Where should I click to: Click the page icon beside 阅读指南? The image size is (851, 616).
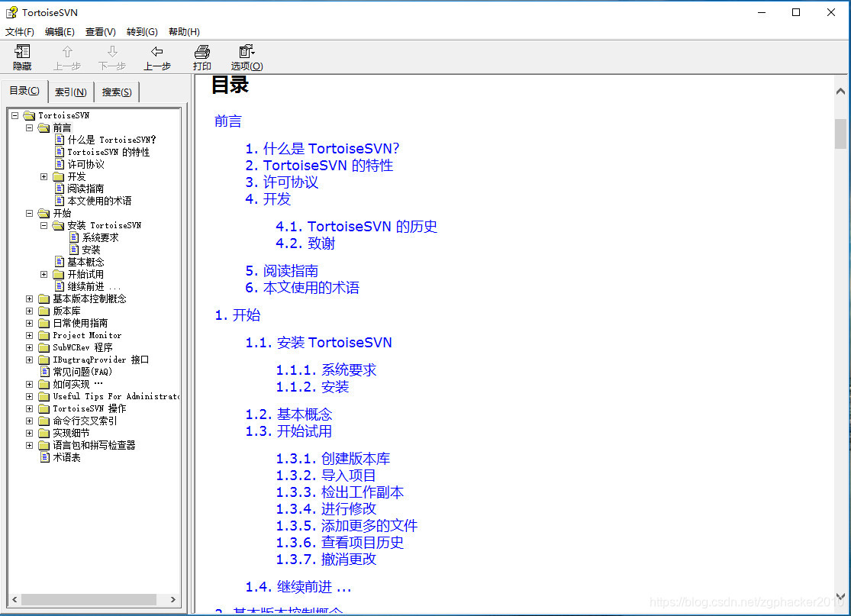pyautogui.click(x=60, y=189)
